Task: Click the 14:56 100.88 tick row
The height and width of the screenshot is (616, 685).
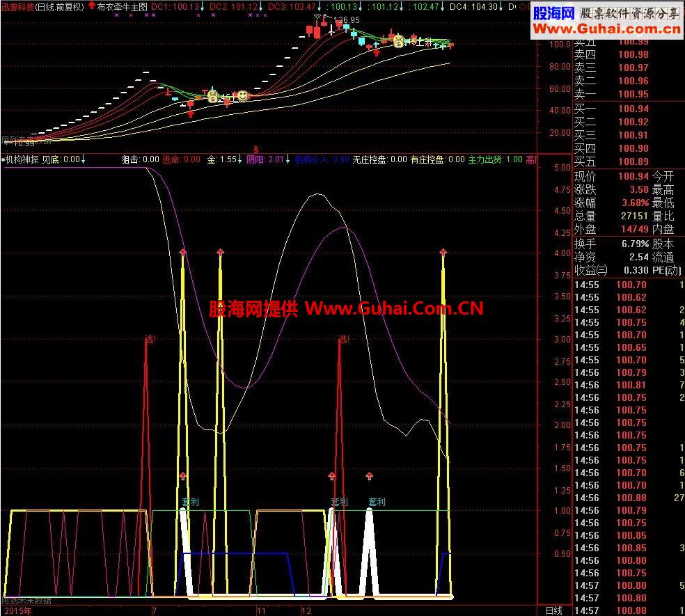Action: (x=629, y=498)
